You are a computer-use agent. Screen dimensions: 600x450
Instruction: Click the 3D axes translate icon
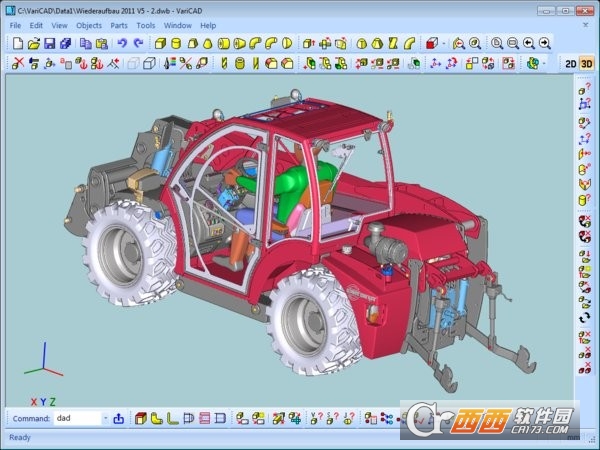[x=435, y=63]
